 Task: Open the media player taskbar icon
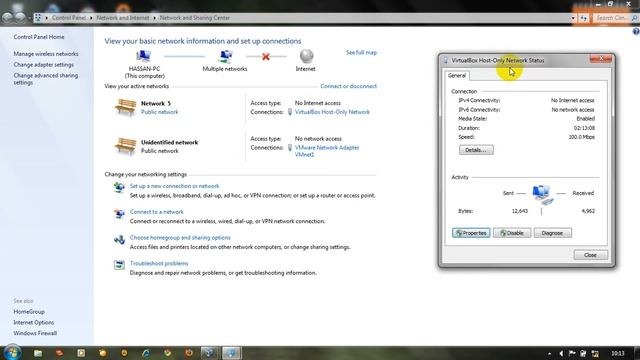pos(81,353)
